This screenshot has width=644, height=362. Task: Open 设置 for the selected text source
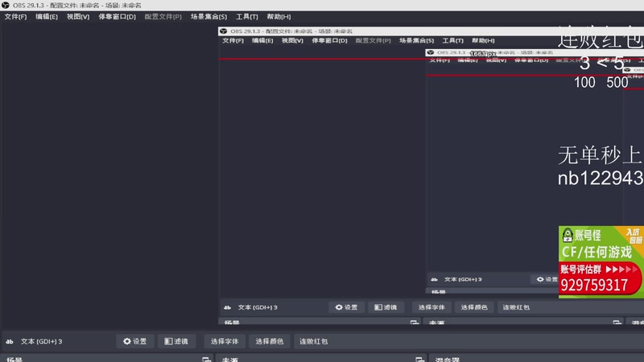click(x=135, y=341)
